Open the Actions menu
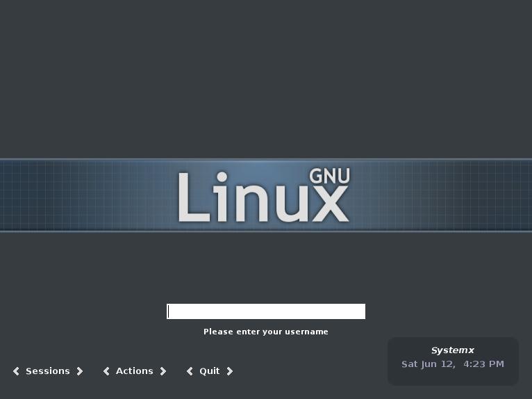532x399 pixels. (134, 370)
